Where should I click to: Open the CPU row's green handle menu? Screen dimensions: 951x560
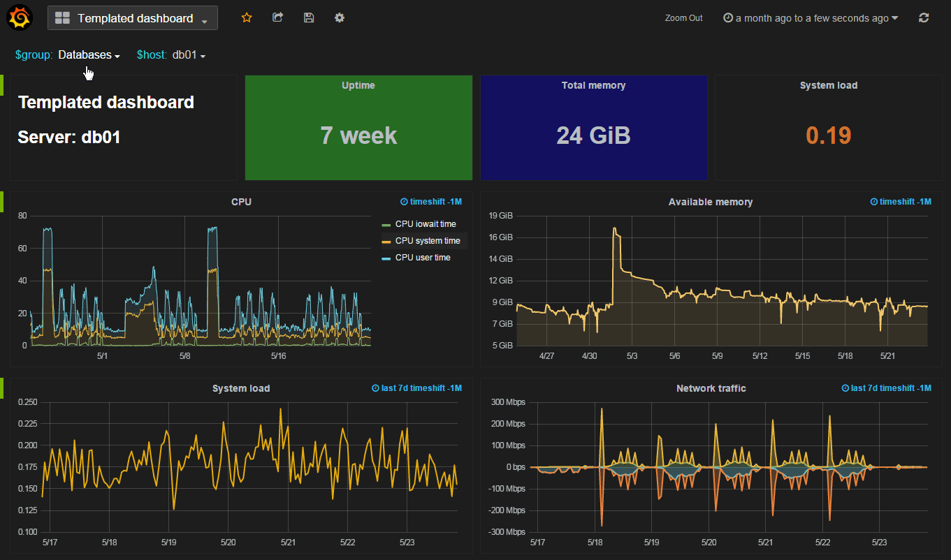[x=2, y=202]
